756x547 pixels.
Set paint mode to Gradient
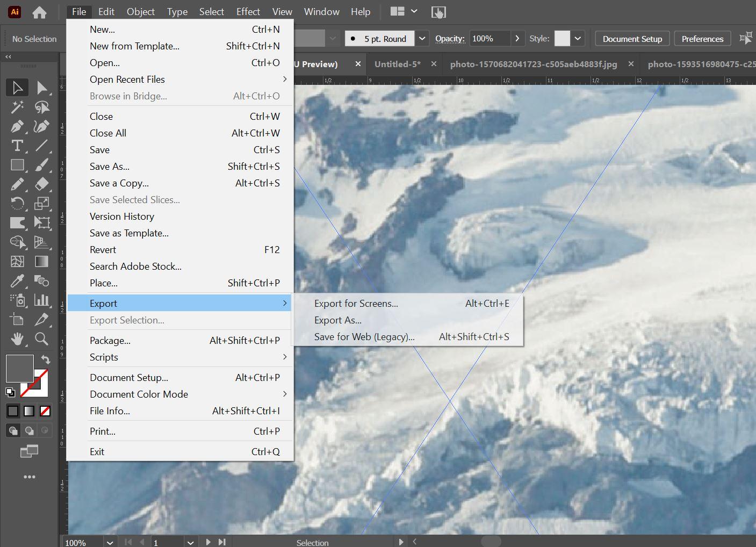pos(29,412)
